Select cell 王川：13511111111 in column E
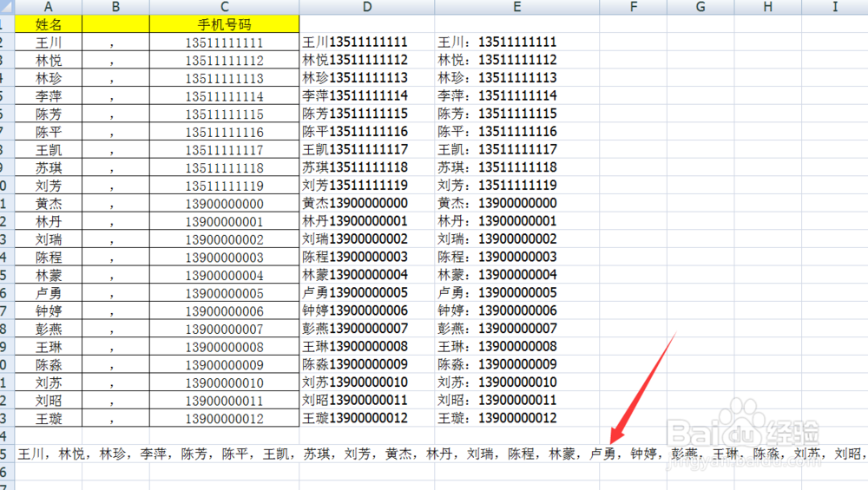The image size is (868, 490). 517,42
